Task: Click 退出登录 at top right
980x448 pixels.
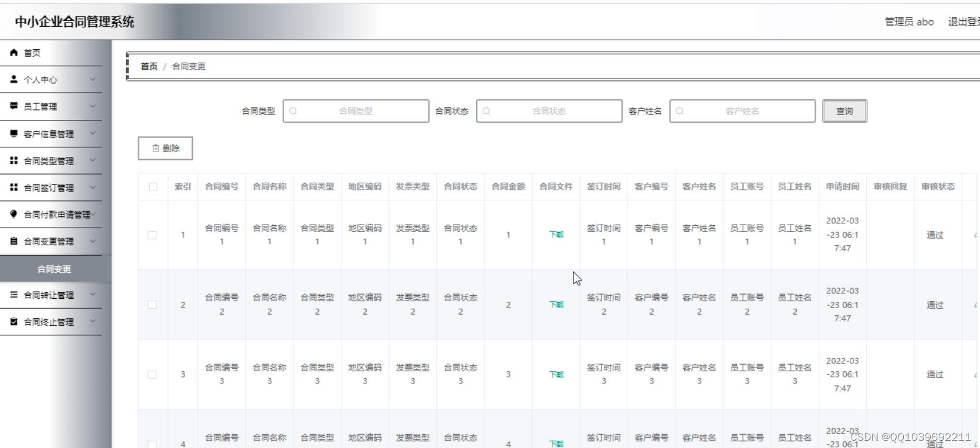Action: [x=964, y=22]
